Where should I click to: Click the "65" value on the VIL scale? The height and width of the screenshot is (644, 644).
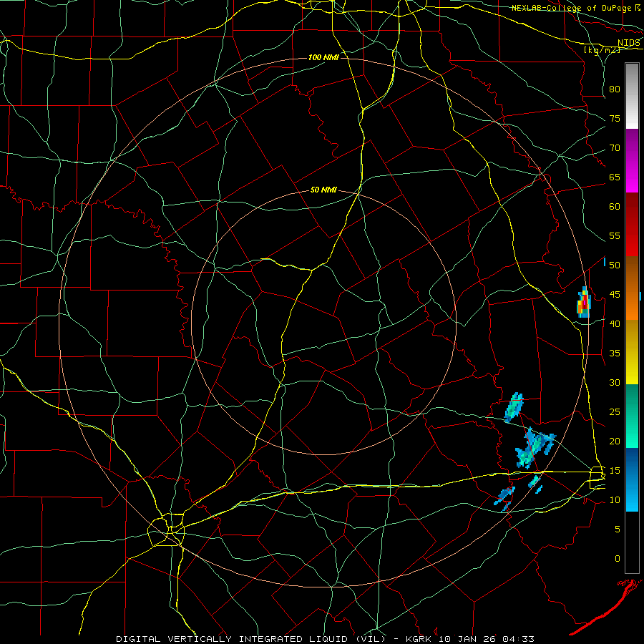point(615,177)
